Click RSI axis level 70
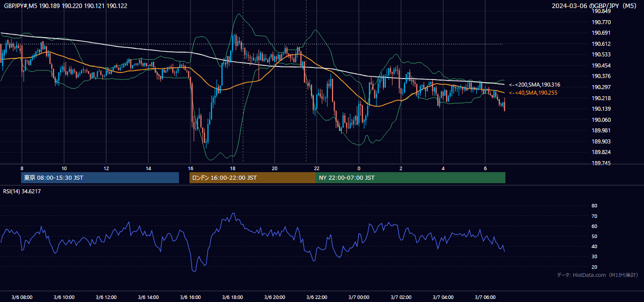This screenshot has height=302, width=644. (x=595, y=216)
